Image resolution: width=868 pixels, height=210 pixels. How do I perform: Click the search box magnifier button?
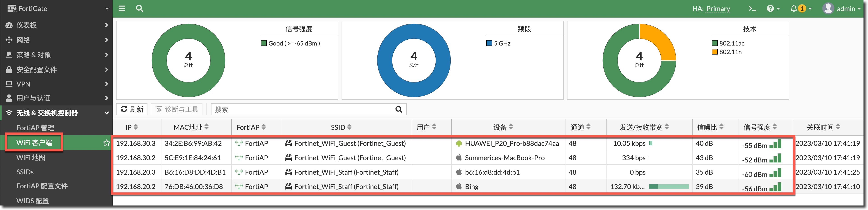(399, 109)
